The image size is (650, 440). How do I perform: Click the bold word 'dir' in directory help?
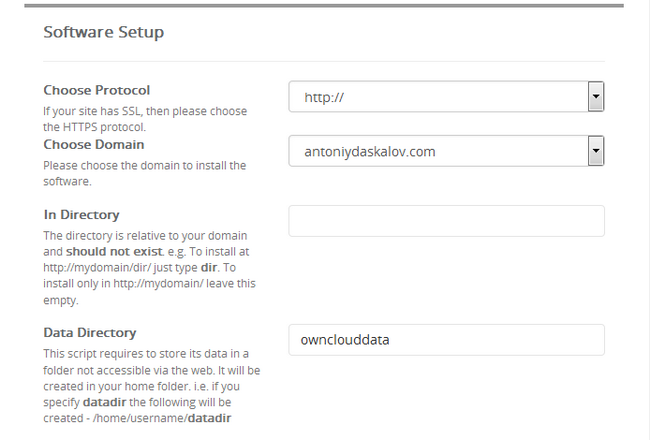209,267
